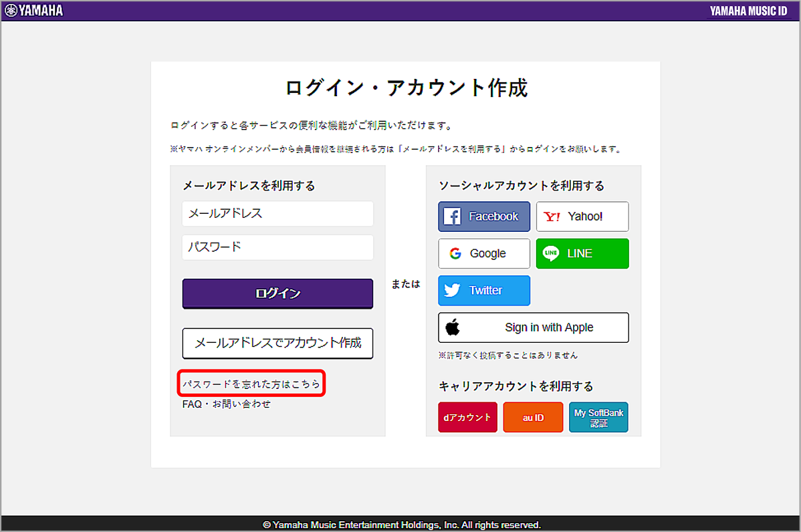Sign in with the Facebook icon button
Screen dimensions: 801x532
453,217
